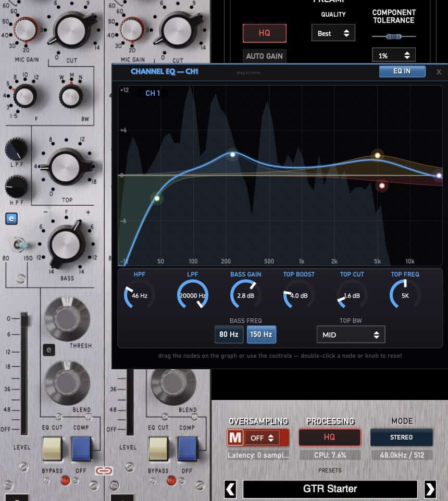The height and width of the screenshot is (501, 448).
Task: Open channel 1 EQ with blue 'e' button
Action: pyautogui.click(x=11, y=219)
